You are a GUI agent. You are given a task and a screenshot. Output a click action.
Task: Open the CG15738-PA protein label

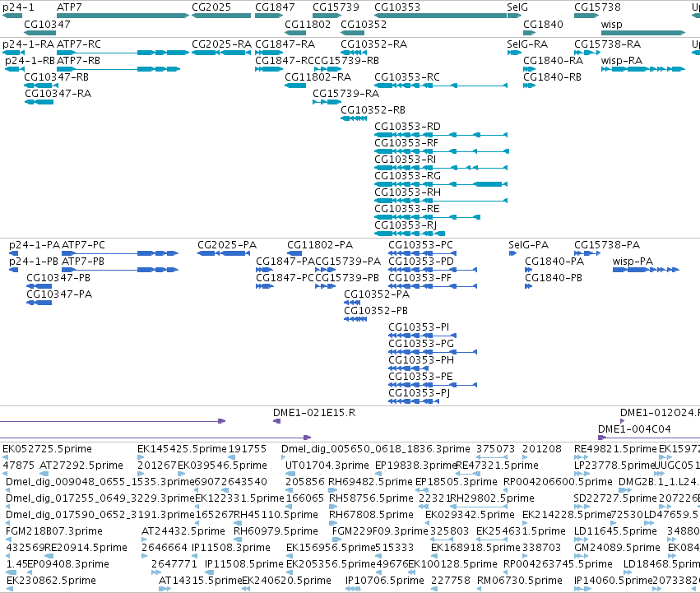pyautogui.click(x=607, y=245)
